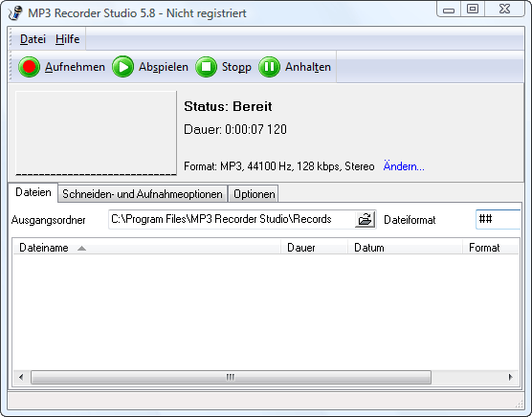The image size is (532, 417).
Task: Open the Hilfe menu
Action: [68, 39]
